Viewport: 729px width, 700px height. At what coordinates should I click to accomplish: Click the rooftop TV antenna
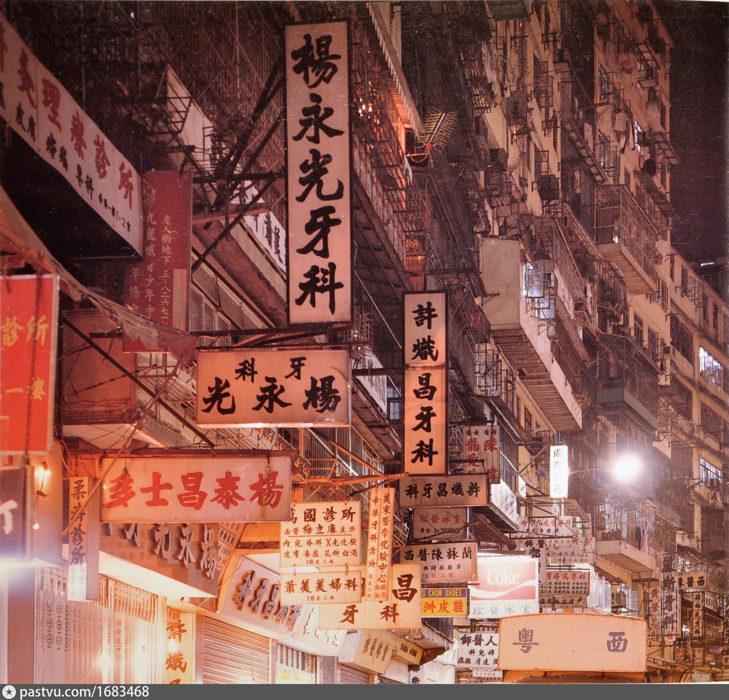[437, 129]
